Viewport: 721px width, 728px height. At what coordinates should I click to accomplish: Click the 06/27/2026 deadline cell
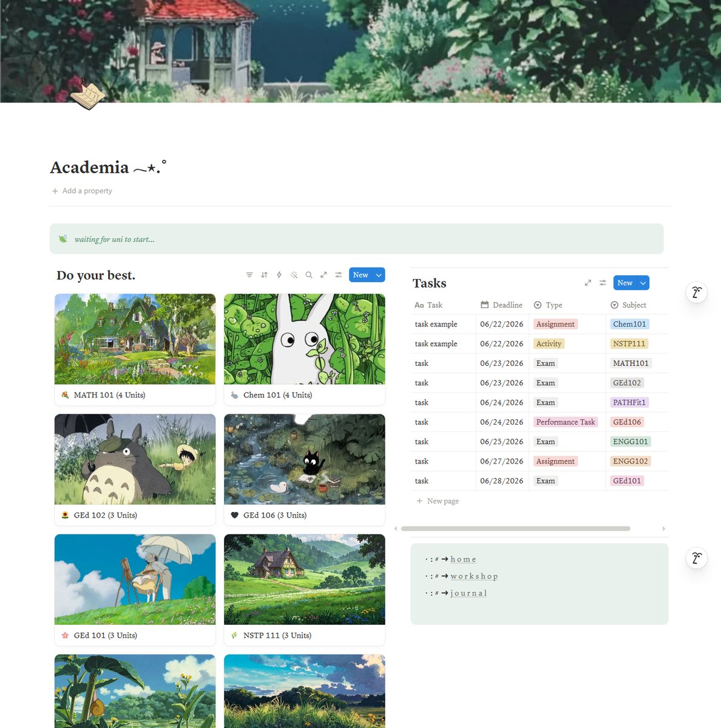point(502,461)
